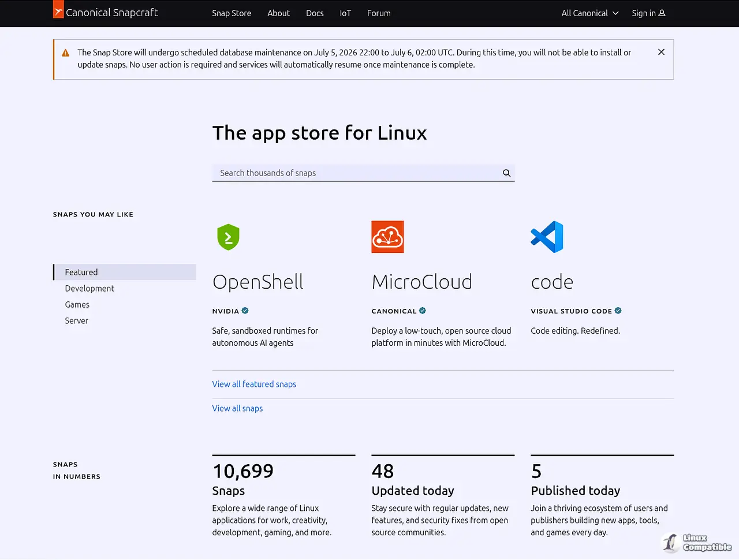Open the Visual Studio Code icon
Image resolution: width=739 pixels, height=560 pixels.
tap(547, 237)
